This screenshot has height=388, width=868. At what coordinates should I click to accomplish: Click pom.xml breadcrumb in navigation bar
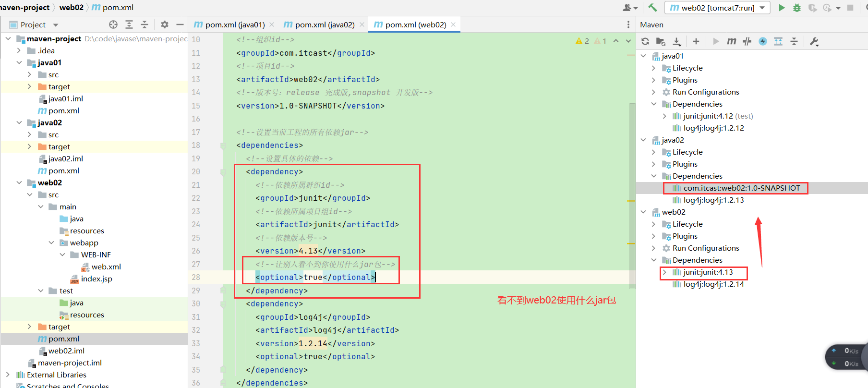113,7
